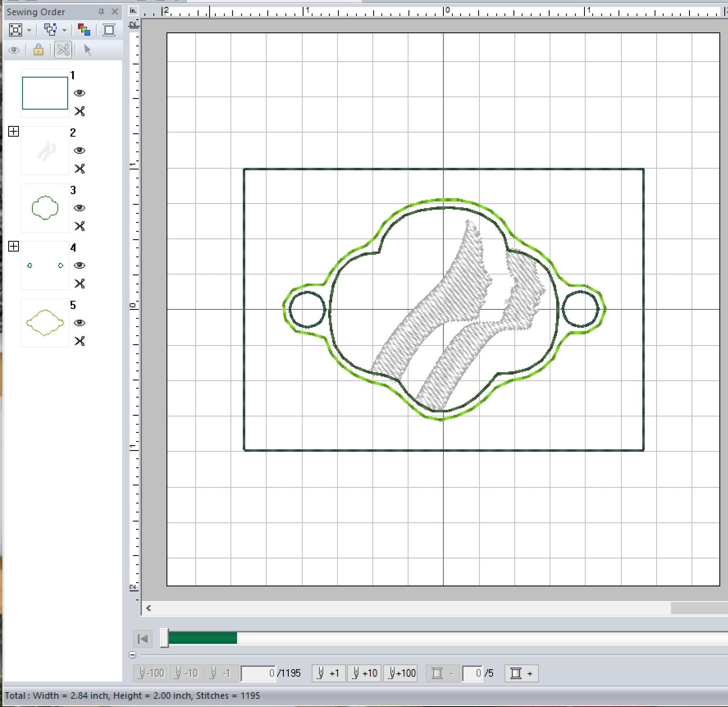Jump forward +100 stitches
Viewport: 728px width, 707px height.
401,673
